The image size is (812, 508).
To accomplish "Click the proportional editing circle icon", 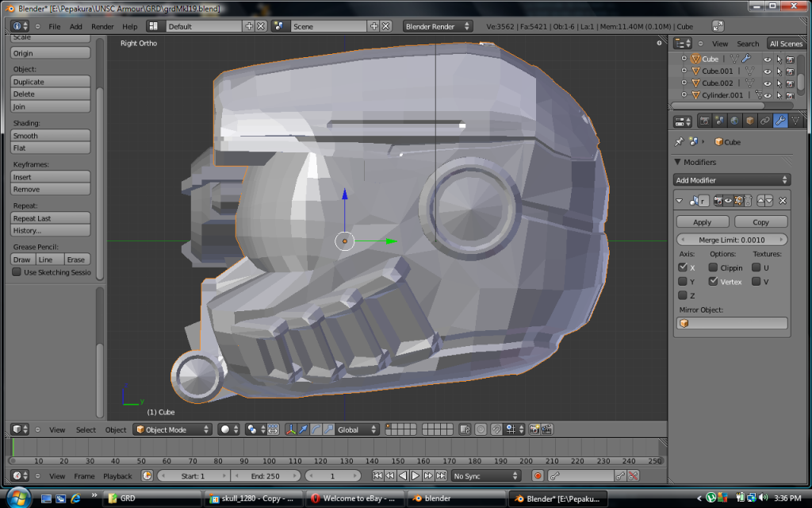I will coord(481,429).
